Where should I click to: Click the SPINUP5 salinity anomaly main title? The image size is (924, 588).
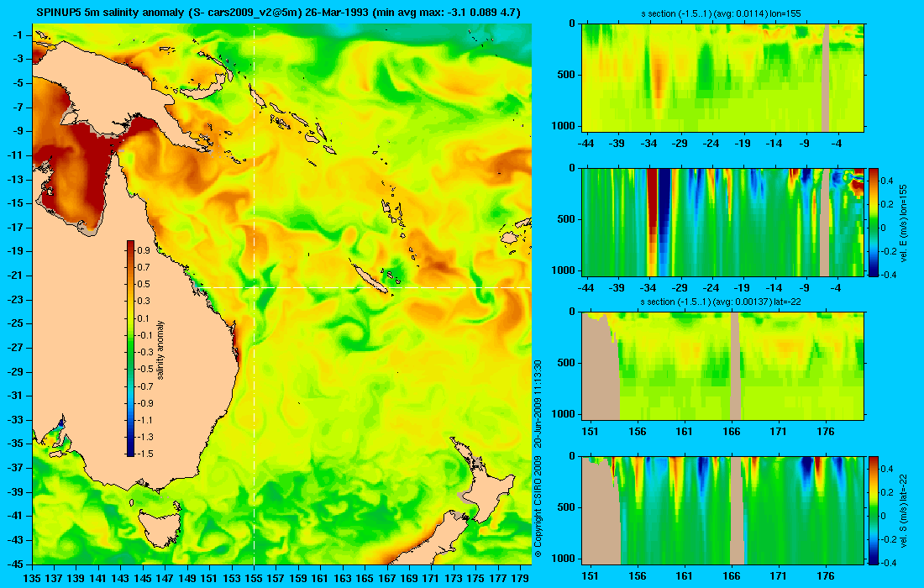[x=278, y=12]
